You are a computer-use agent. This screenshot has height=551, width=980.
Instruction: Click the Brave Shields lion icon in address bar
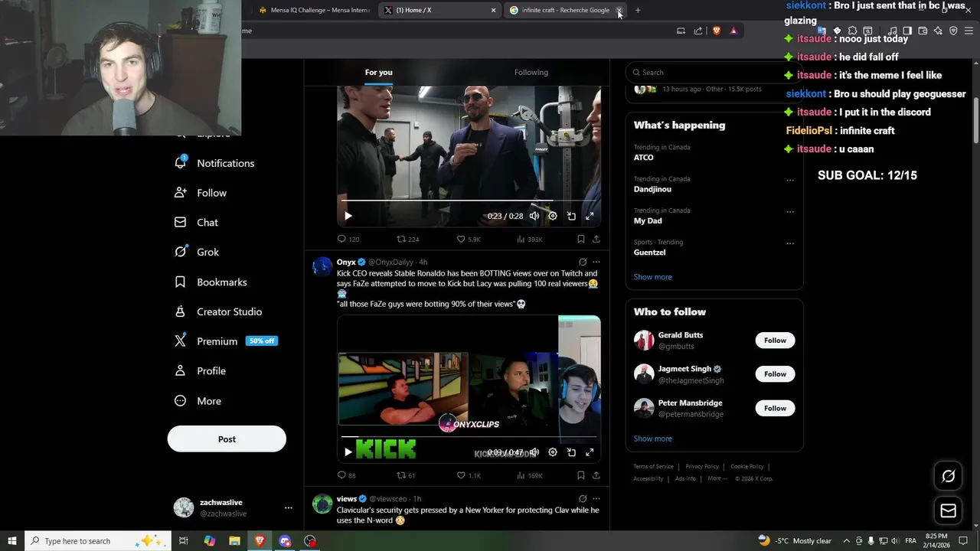pyautogui.click(x=717, y=31)
